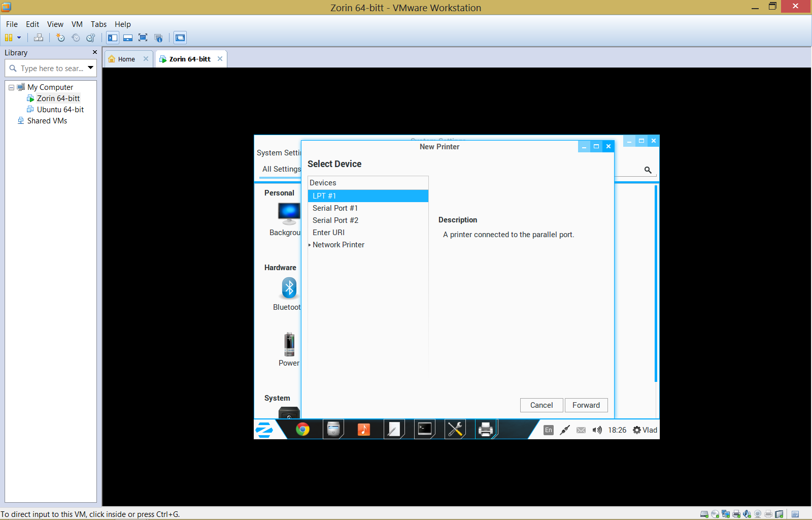Viewport: 812px width, 520px height.
Task: Open Chrome in the Zorin taskbar
Action: point(302,430)
